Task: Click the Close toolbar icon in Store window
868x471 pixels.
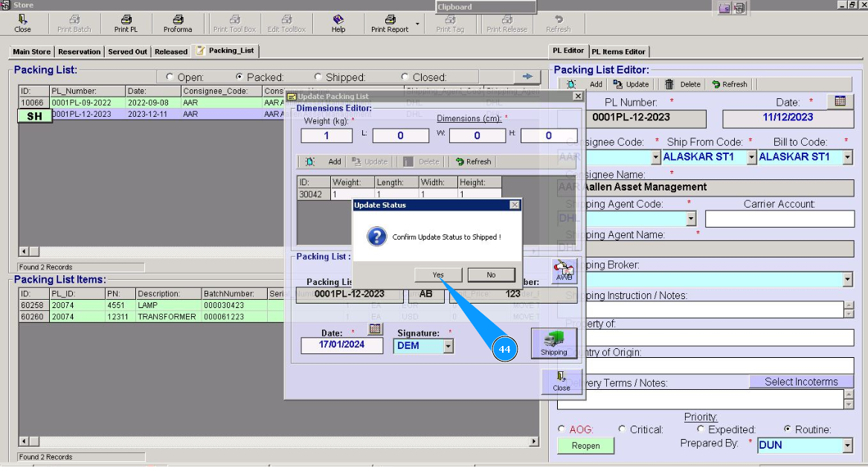Action: pyautogui.click(x=23, y=24)
